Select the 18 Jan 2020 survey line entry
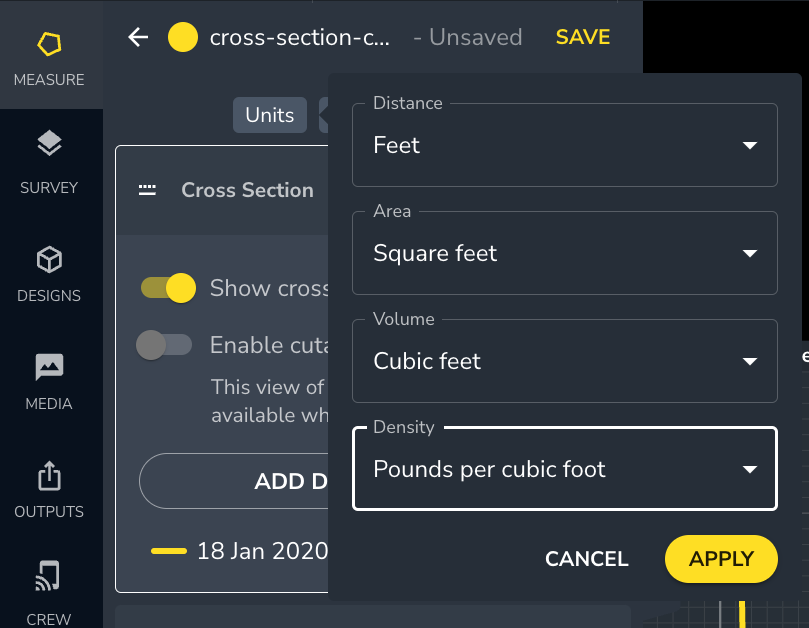The height and width of the screenshot is (628, 809). [x=240, y=551]
